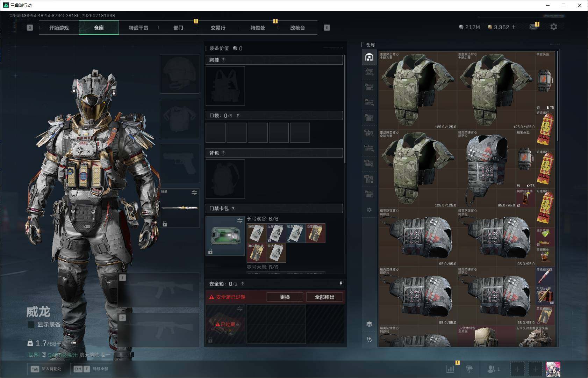Open the player avatar profile picture
This screenshot has height=378, width=588.
click(x=553, y=369)
